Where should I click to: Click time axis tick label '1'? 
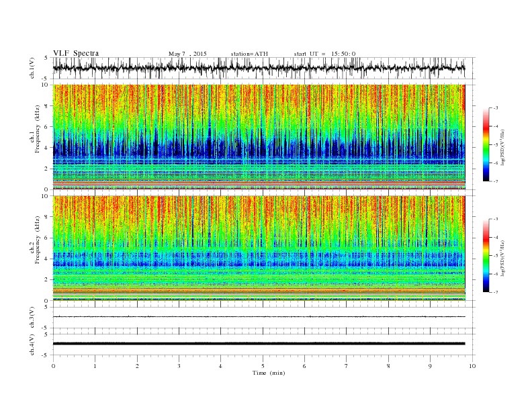(95, 366)
